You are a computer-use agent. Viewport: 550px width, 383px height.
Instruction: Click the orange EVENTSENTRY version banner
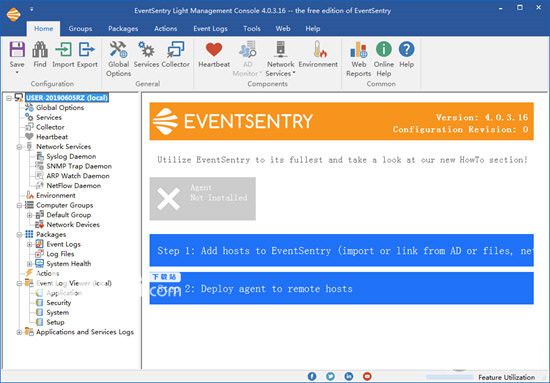click(x=342, y=121)
